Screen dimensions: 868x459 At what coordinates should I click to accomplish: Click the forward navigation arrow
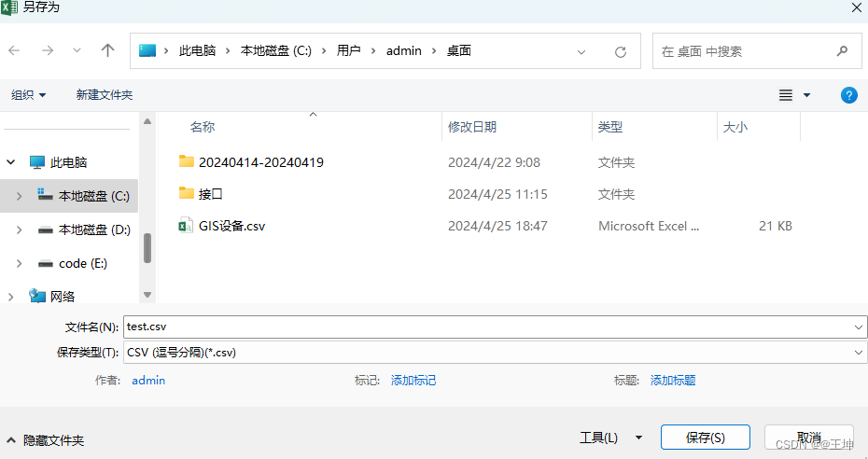(x=48, y=51)
